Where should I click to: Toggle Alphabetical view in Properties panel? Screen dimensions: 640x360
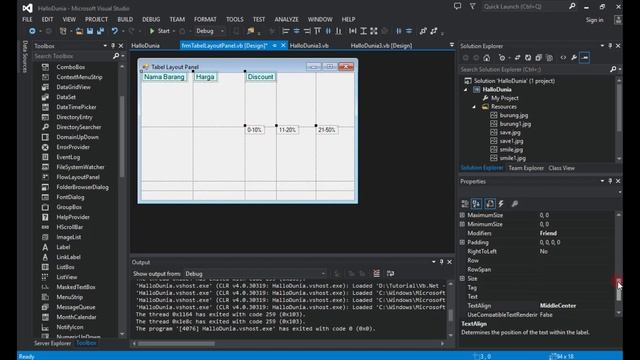click(x=476, y=204)
